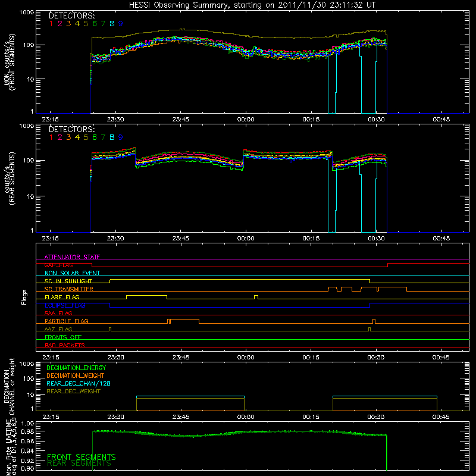This screenshot has height=476, width=476.
Task: Click 23:15 tick label under front segments panel
Action: (51, 120)
